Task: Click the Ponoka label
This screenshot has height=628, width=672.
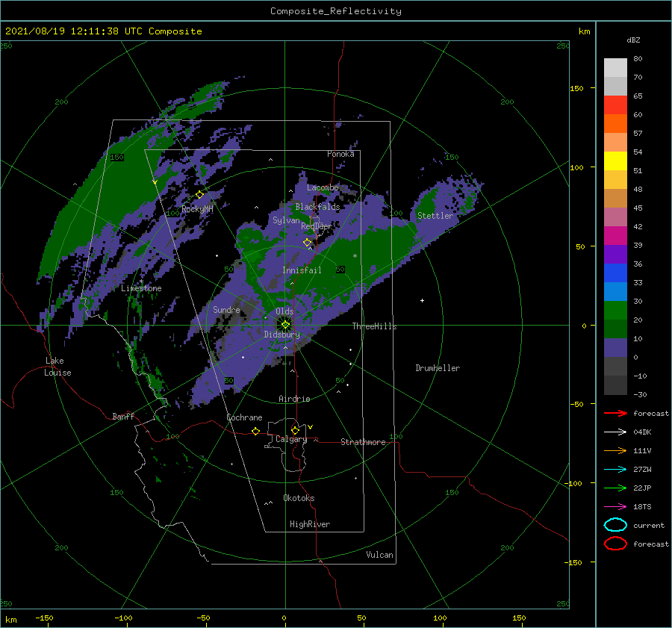Action: 340,154
